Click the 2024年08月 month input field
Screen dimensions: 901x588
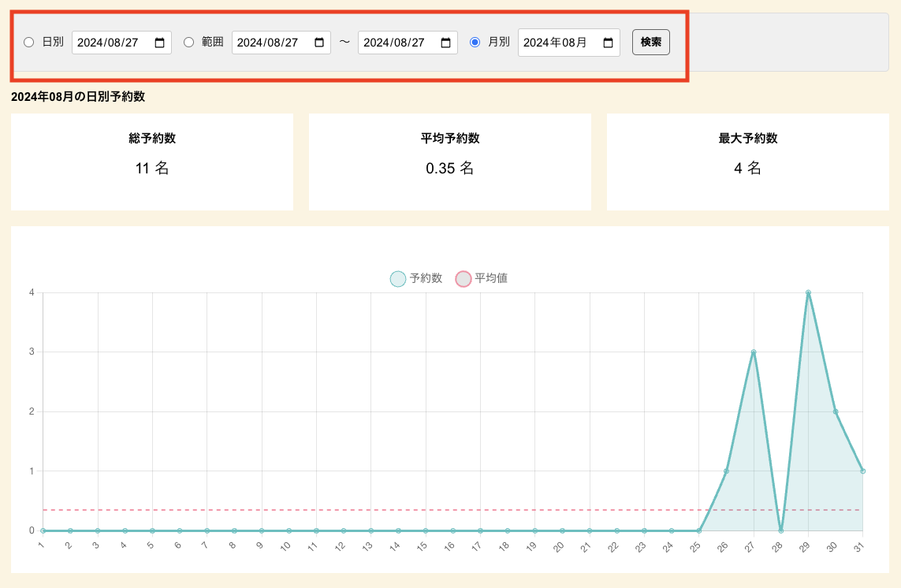coord(569,43)
